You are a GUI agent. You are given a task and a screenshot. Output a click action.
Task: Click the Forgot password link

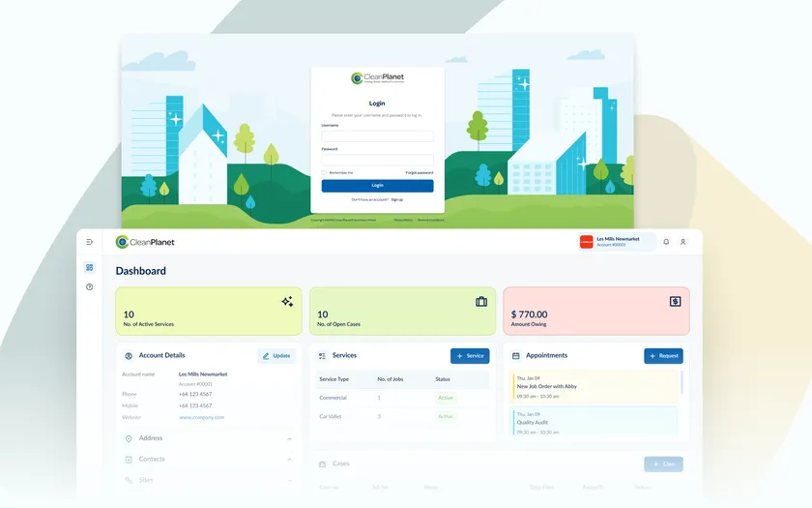(x=420, y=172)
